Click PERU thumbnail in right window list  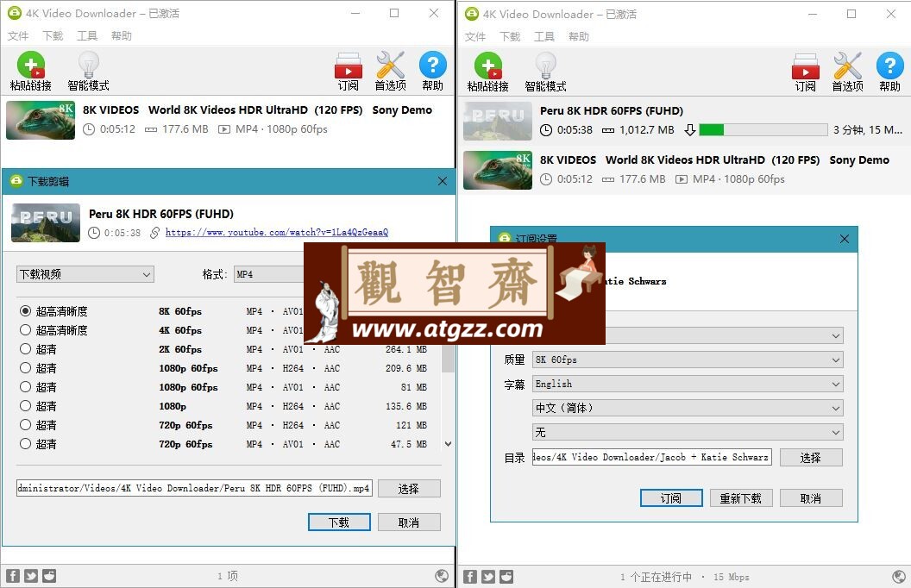pyautogui.click(x=498, y=121)
